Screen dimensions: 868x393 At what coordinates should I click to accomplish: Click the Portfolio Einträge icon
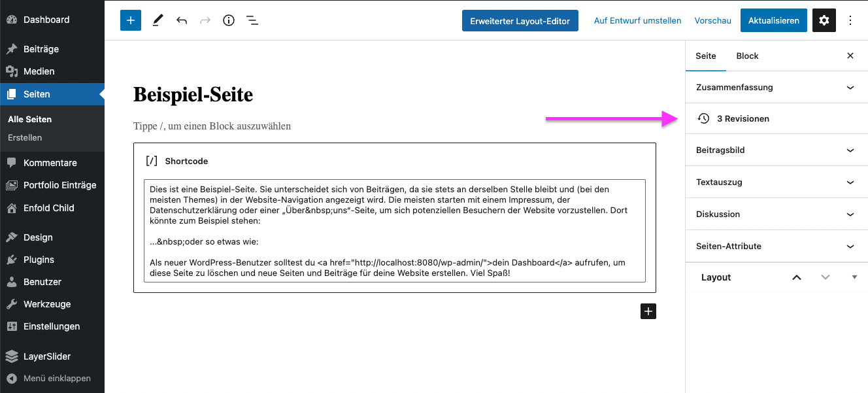coord(12,185)
